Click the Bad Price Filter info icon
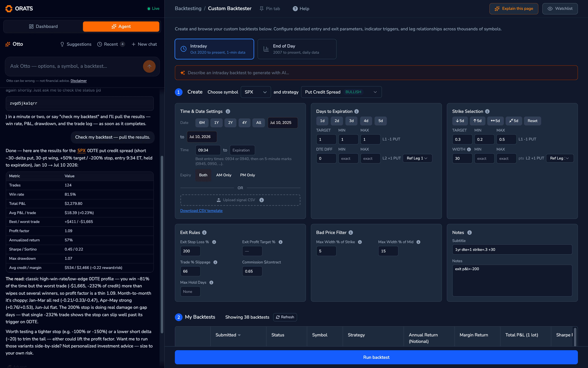The width and height of the screenshot is (588, 368). [351, 232]
